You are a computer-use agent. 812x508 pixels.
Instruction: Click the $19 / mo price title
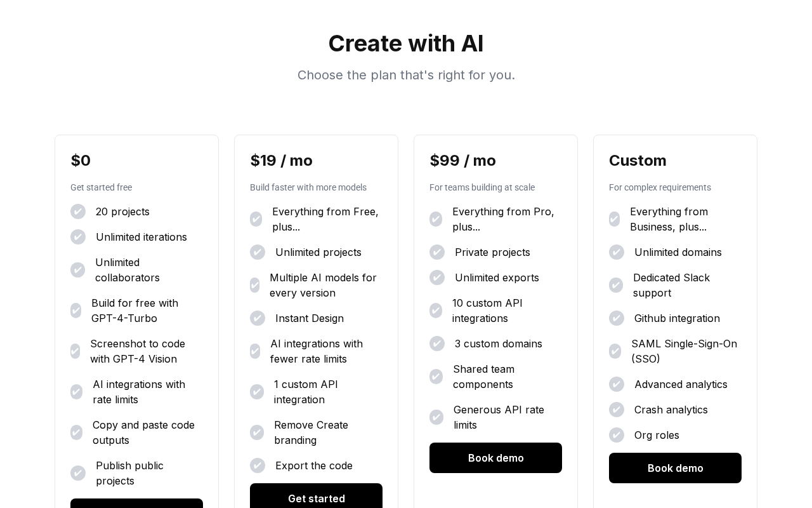pyautogui.click(x=281, y=161)
